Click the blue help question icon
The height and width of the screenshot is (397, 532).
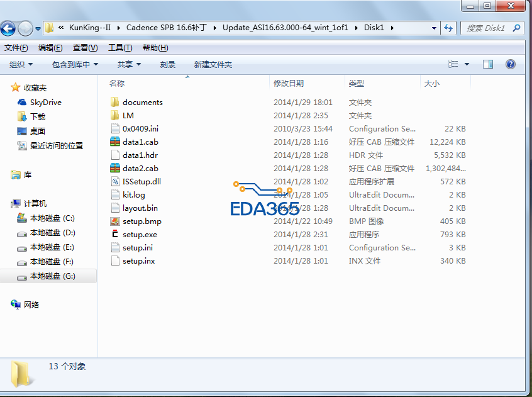pos(510,64)
